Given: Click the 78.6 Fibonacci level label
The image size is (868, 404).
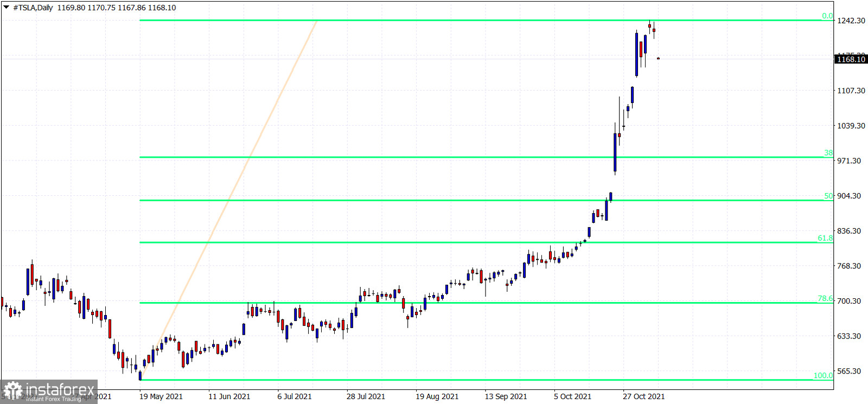Looking at the screenshot, I should pyautogui.click(x=825, y=298).
